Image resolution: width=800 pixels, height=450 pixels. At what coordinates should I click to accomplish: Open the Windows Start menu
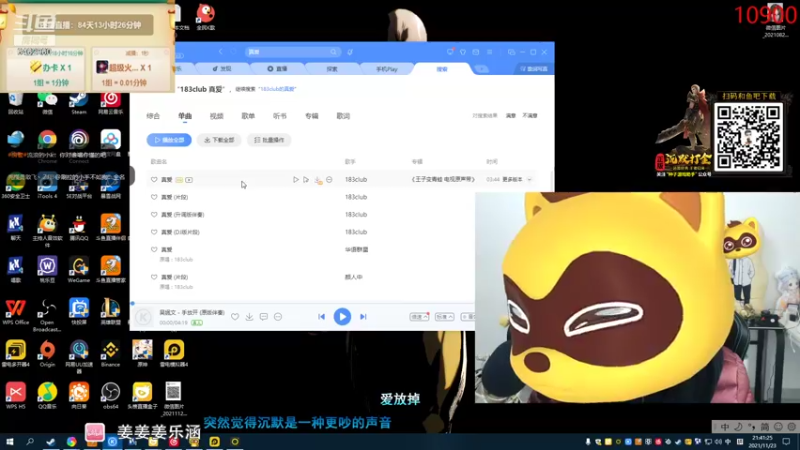pos(10,442)
